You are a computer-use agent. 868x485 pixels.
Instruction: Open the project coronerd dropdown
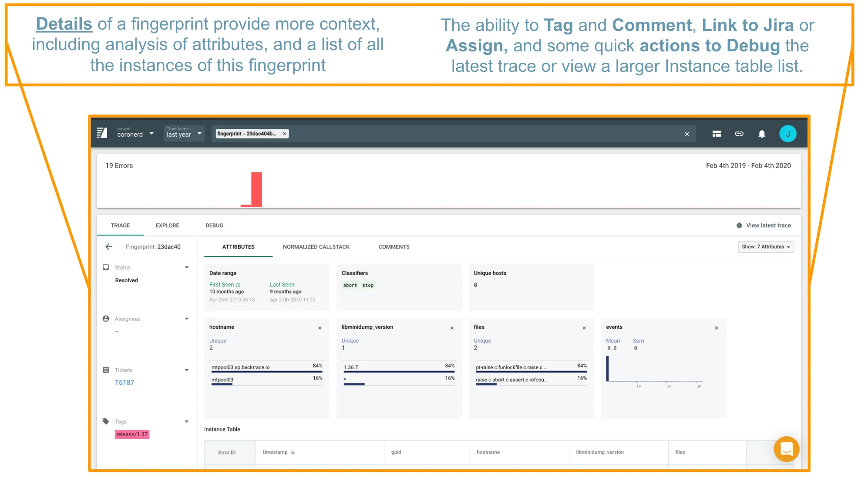151,134
